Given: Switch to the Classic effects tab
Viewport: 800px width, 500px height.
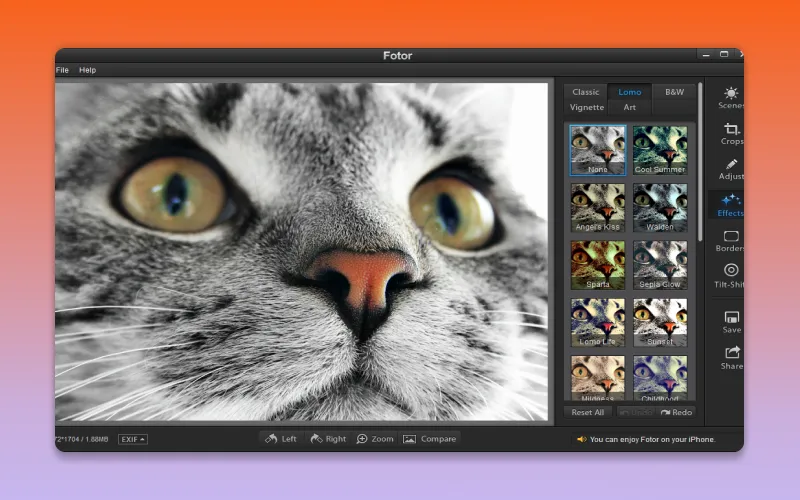Looking at the screenshot, I should 586,92.
